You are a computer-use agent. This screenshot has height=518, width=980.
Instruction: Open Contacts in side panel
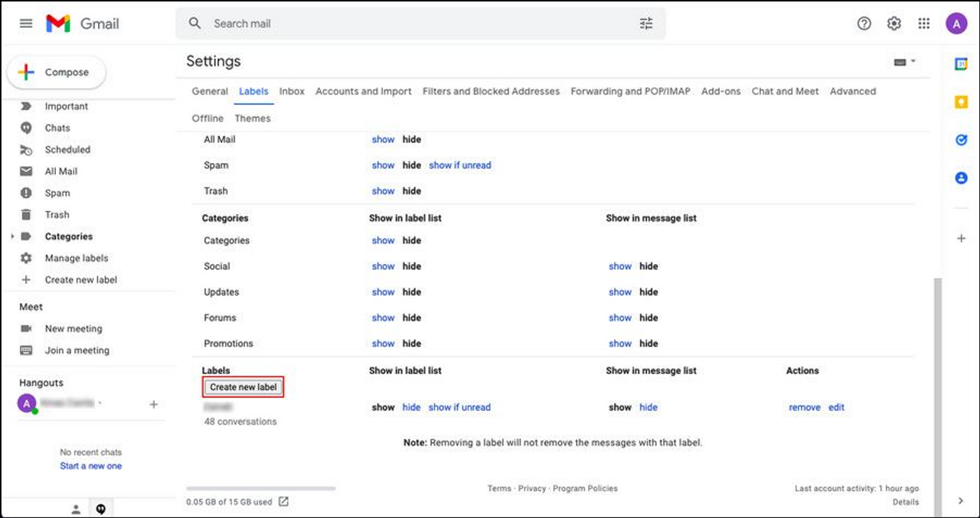coord(961,178)
